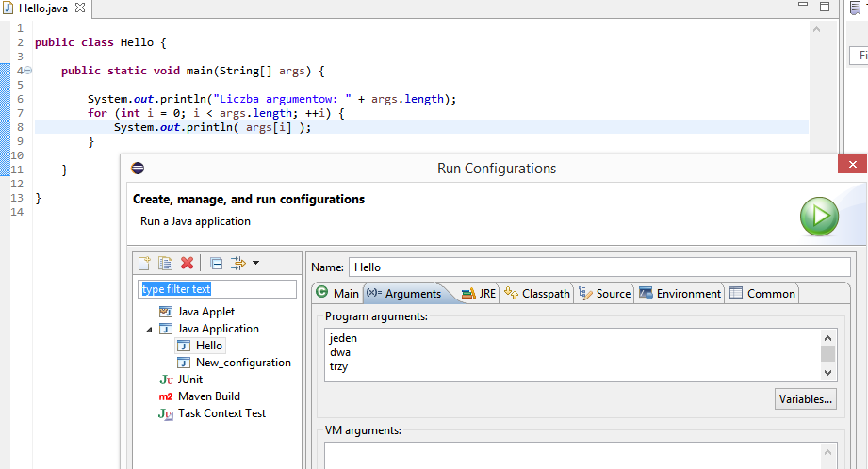Select Maven Build configuration type
Viewport: 868px width, 469px height.
[x=208, y=396]
